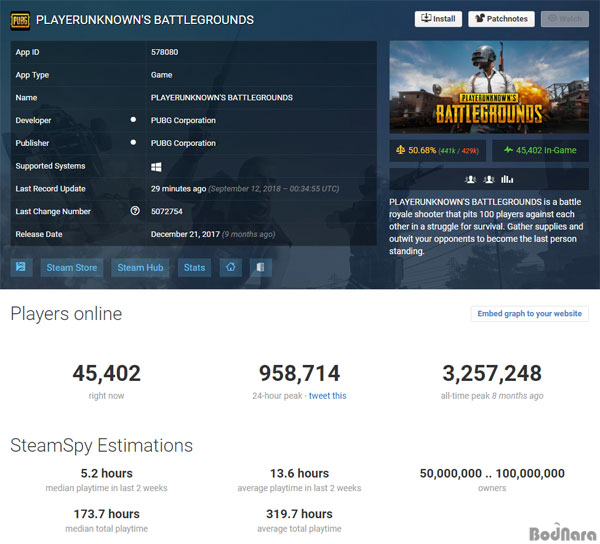Click the 958,714 24-hour peak figure
The image size is (600, 544).
tap(299, 373)
